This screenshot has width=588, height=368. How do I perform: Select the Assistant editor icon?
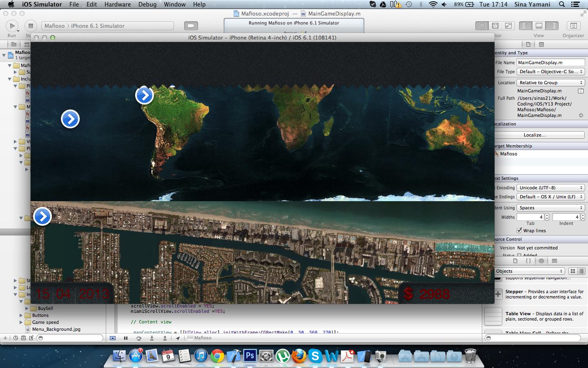tap(495, 26)
